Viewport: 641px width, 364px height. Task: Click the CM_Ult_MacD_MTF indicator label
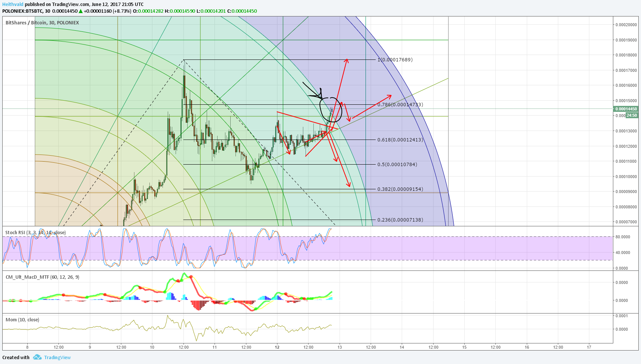coord(42,277)
